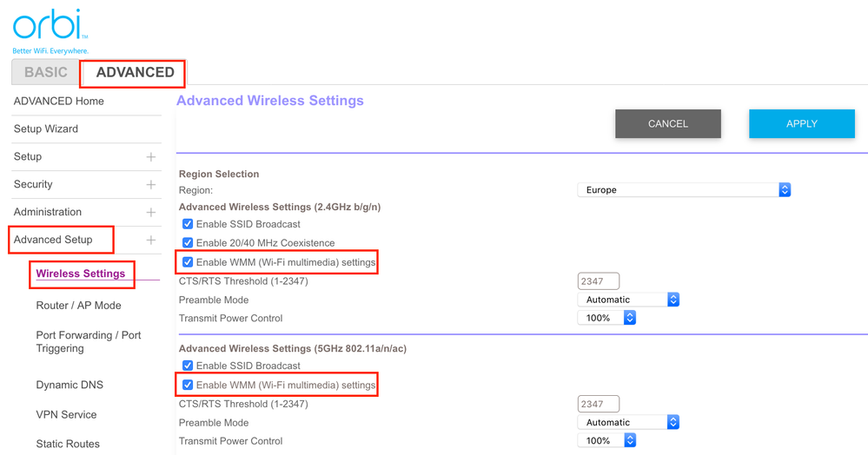Open 5GHz Preamble Mode dropdown
868x455 pixels.
(627, 423)
